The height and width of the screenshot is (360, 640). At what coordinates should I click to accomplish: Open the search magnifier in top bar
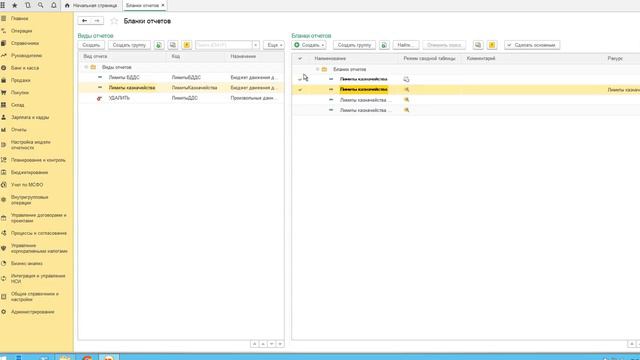(40, 5)
